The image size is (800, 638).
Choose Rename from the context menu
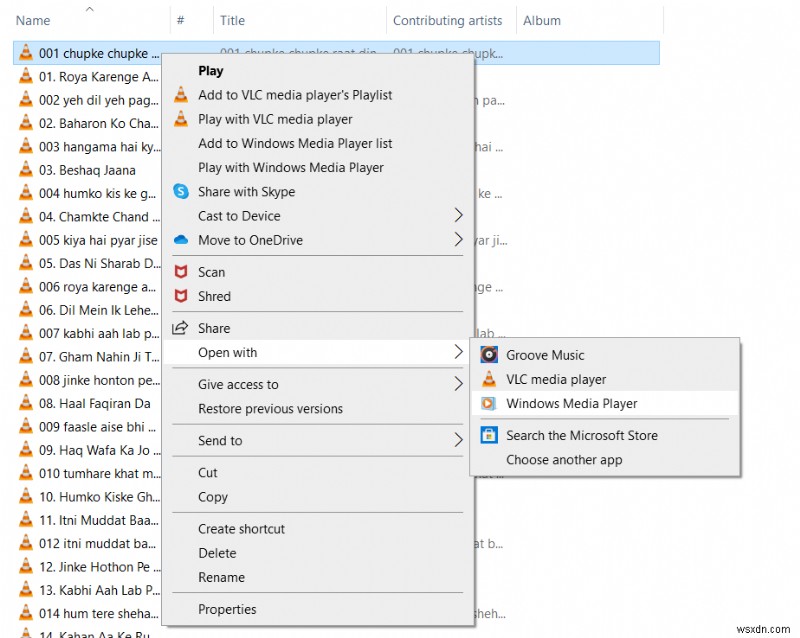221,577
